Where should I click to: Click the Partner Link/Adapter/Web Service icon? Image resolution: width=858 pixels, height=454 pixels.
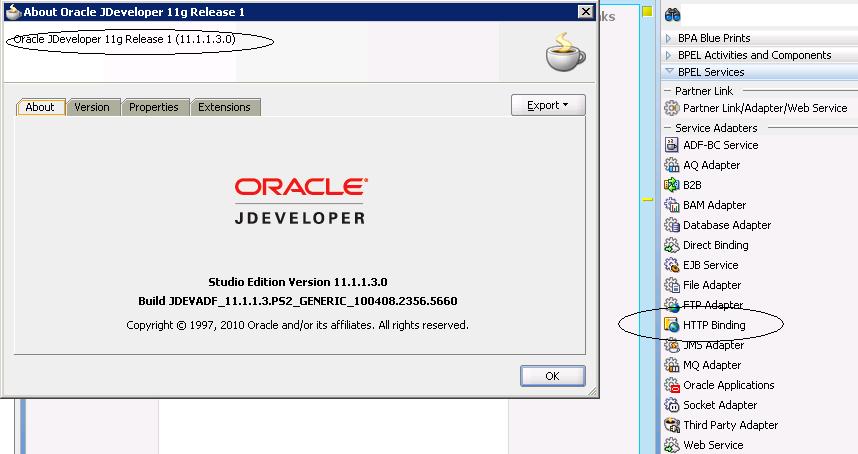pos(671,108)
